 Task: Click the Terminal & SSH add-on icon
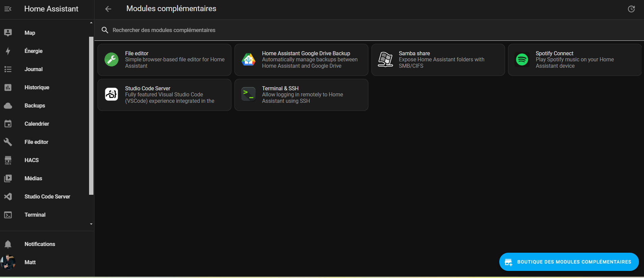[x=248, y=95]
